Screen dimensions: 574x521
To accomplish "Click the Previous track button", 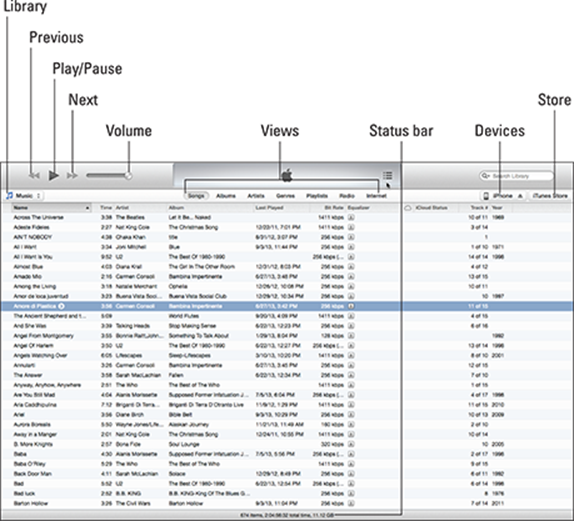I will click(x=35, y=176).
